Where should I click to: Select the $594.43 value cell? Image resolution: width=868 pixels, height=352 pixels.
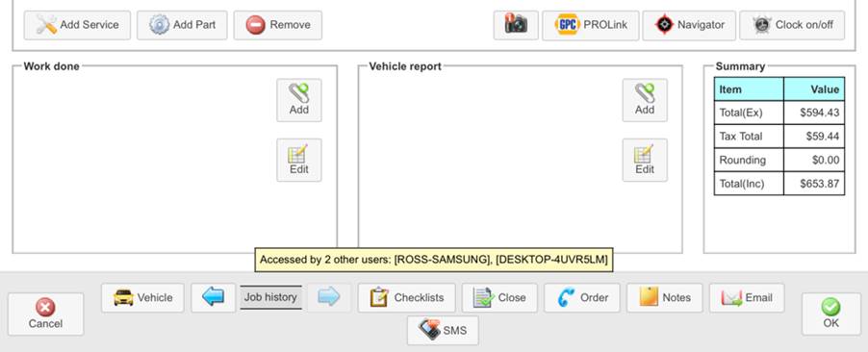(814, 113)
